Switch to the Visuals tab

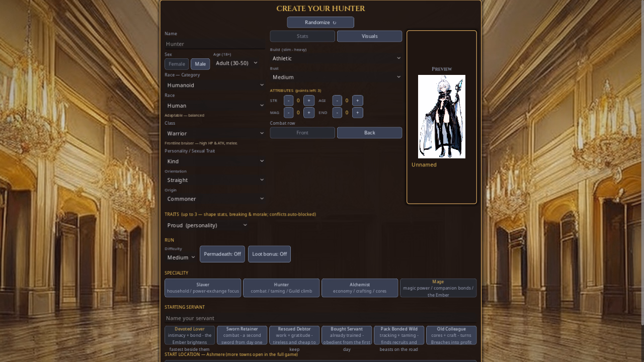[x=369, y=36]
